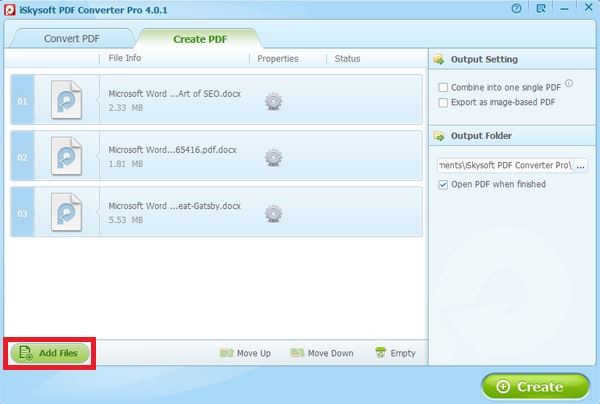This screenshot has height=404, width=600.
Task: Empty the file list
Action: point(395,353)
